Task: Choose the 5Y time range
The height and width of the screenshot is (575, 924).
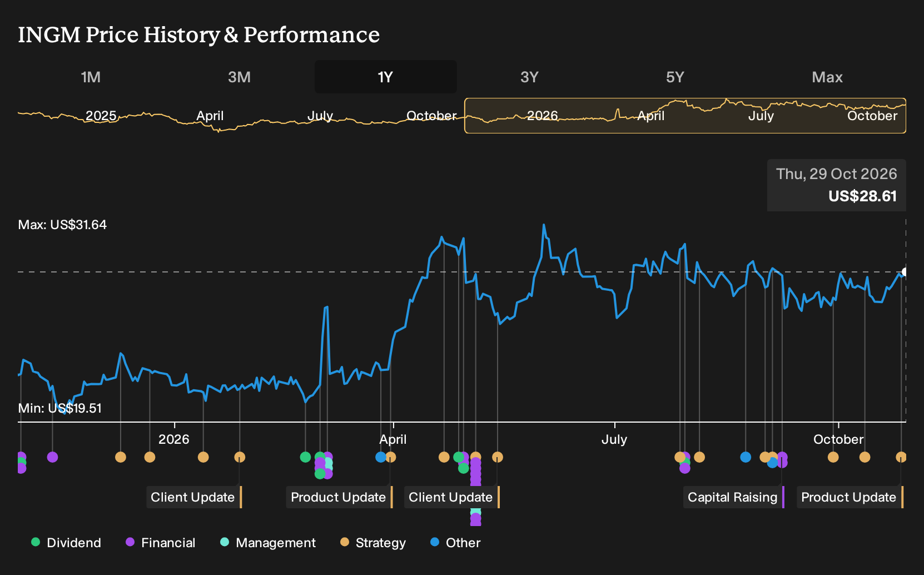Action: [x=675, y=77]
